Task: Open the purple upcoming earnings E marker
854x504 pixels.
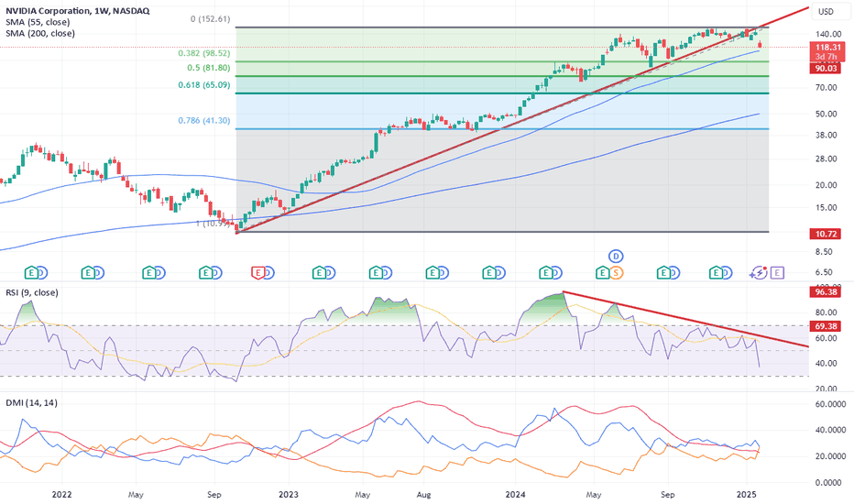Action: tap(777, 272)
